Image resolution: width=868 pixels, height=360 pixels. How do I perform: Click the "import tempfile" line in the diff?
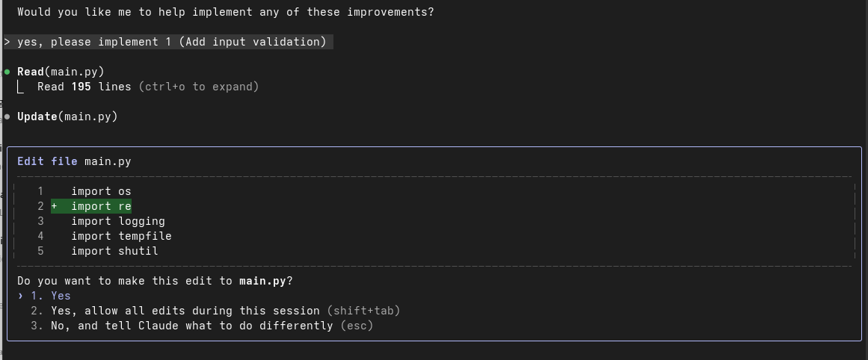[x=121, y=236]
